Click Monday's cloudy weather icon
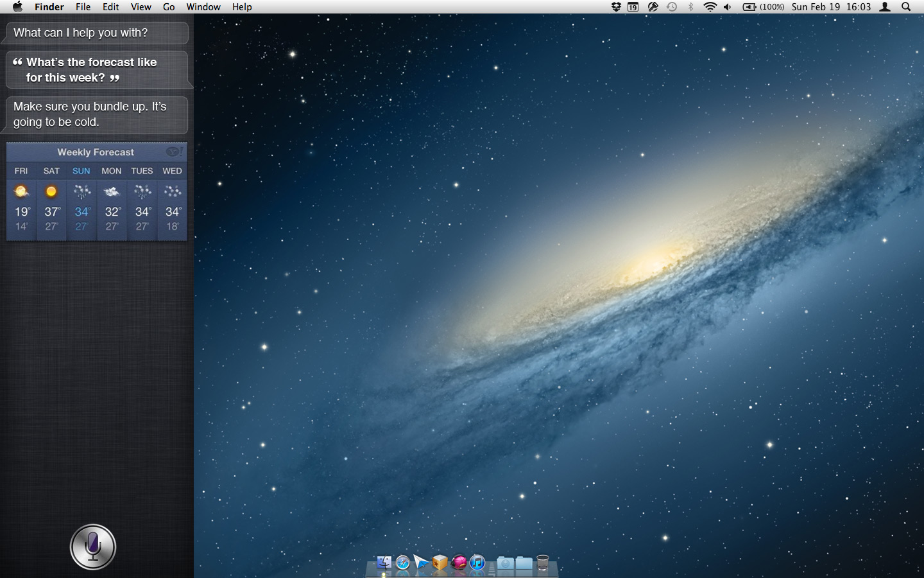The height and width of the screenshot is (578, 924). pyautogui.click(x=112, y=191)
